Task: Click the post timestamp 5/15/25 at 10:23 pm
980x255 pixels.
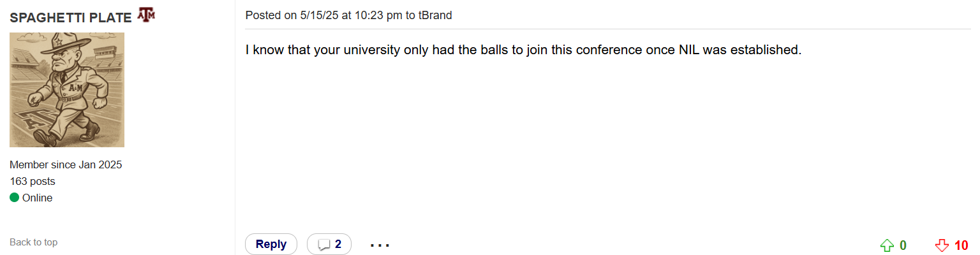Action: (x=352, y=15)
